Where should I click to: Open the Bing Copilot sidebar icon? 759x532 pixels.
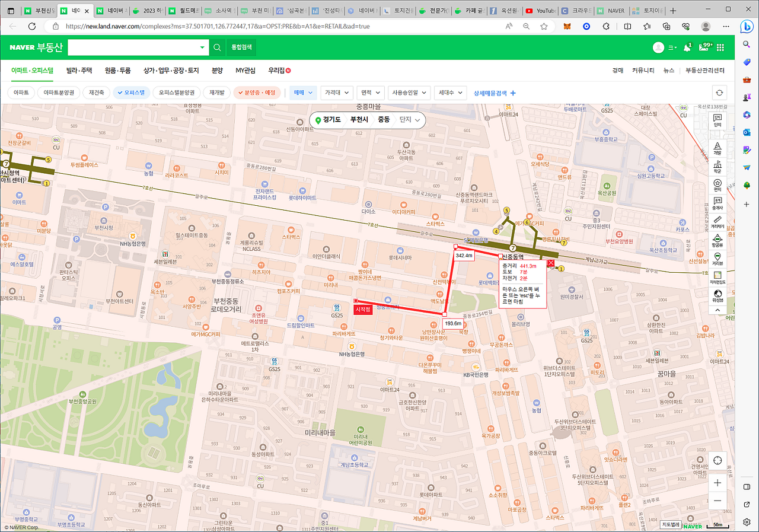click(747, 27)
